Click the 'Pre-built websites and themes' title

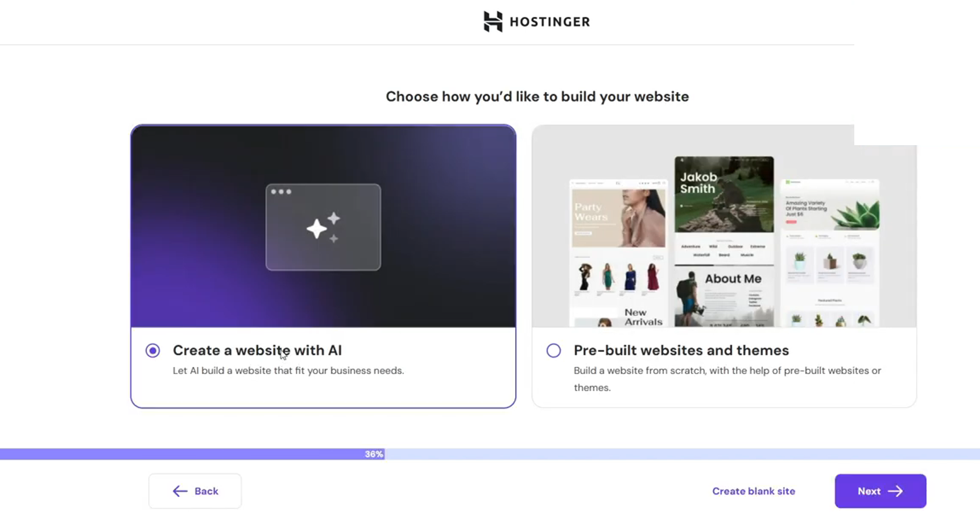point(681,351)
